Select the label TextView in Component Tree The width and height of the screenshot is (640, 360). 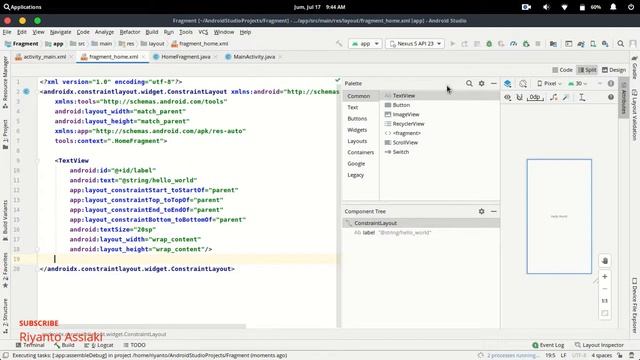[421, 233]
